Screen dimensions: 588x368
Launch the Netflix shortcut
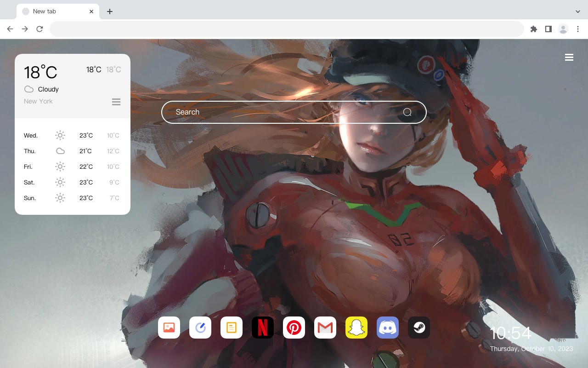point(263,328)
